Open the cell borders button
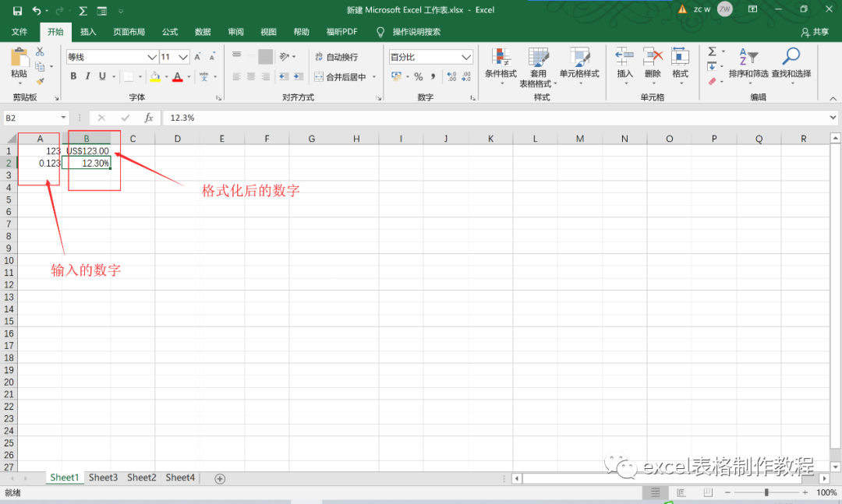 pos(129,77)
